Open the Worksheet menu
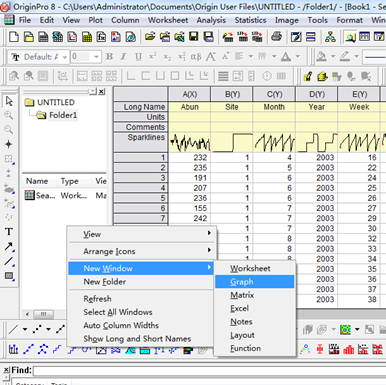 168,20
